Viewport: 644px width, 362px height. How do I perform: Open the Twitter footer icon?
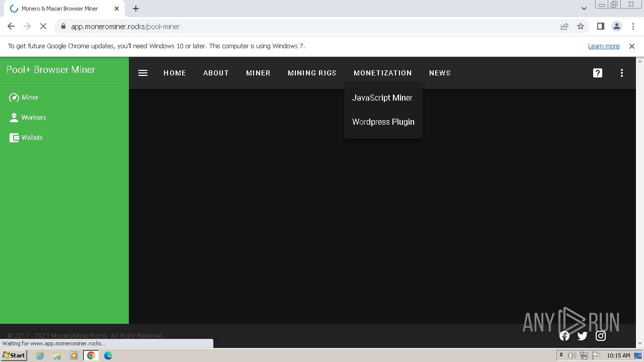click(x=583, y=336)
